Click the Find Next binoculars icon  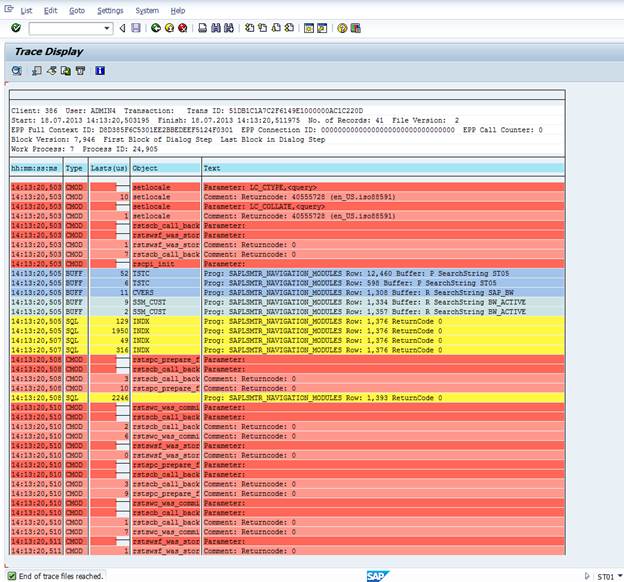point(229,28)
